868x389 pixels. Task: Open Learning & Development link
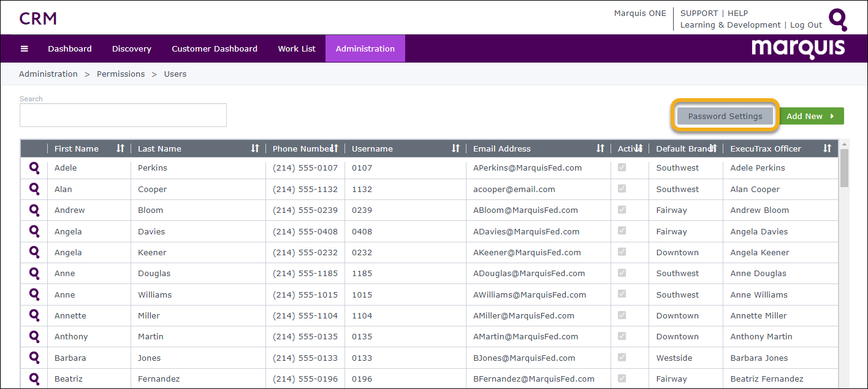tap(731, 25)
